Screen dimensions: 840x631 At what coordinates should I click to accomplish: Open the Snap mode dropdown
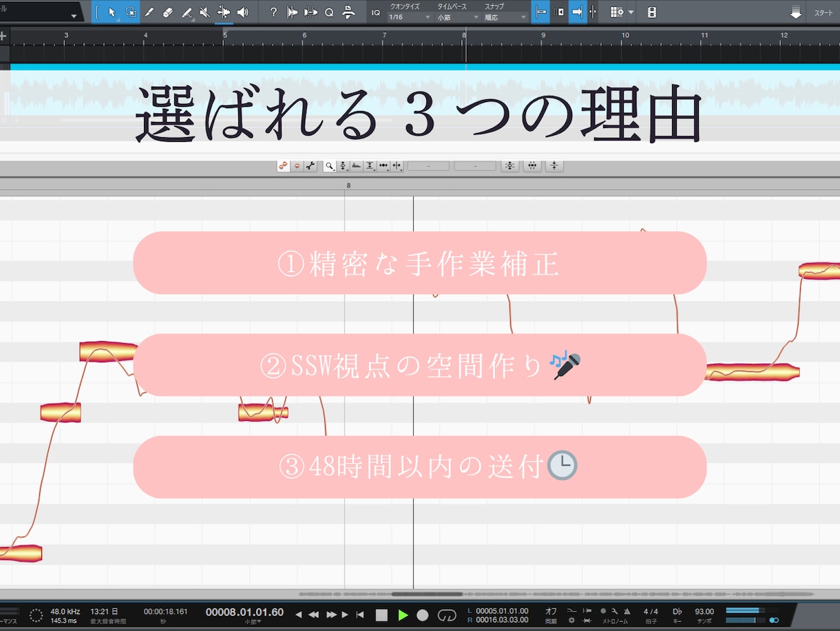506,17
